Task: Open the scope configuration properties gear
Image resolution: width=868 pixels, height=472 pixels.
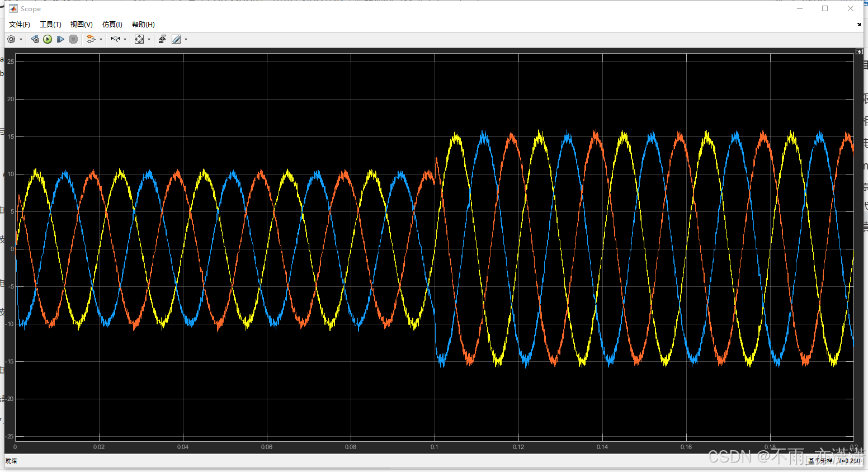Action: click(11, 39)
